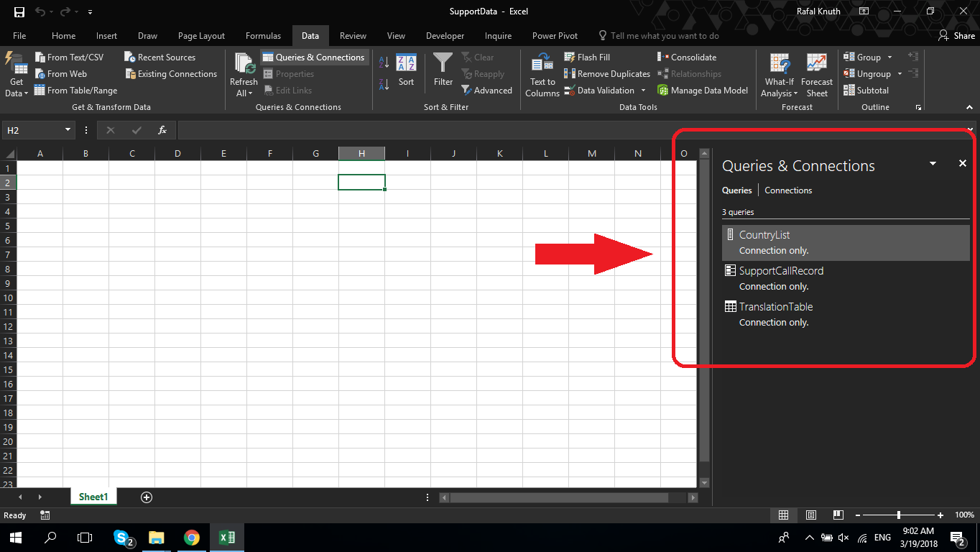980x552 pixels.
Task: Select the SupportCallRecord query
Action: coord(780,270)
